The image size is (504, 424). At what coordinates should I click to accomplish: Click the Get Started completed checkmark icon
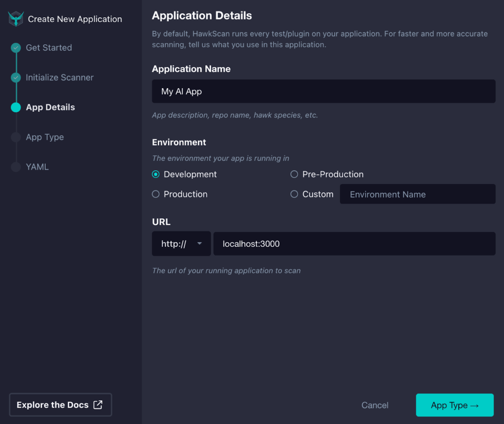(x=15, y=48)
